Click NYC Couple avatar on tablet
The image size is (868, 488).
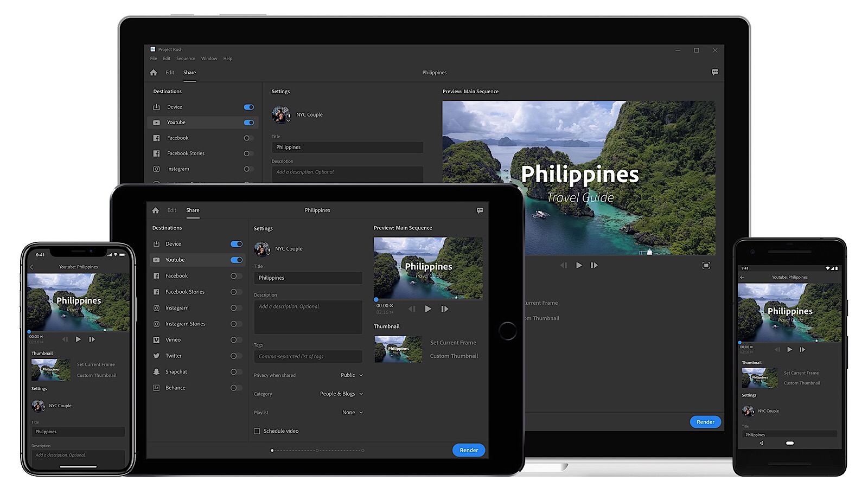tap(262, 249)
